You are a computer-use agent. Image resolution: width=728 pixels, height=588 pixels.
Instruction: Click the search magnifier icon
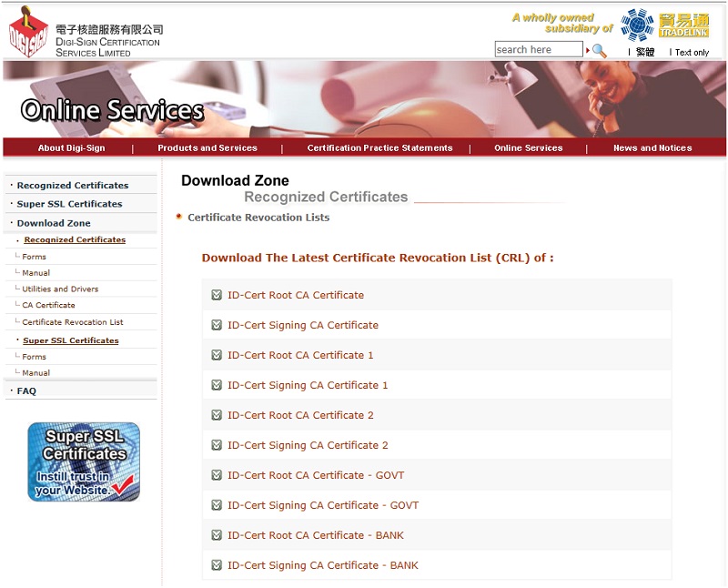click(598, 50)
